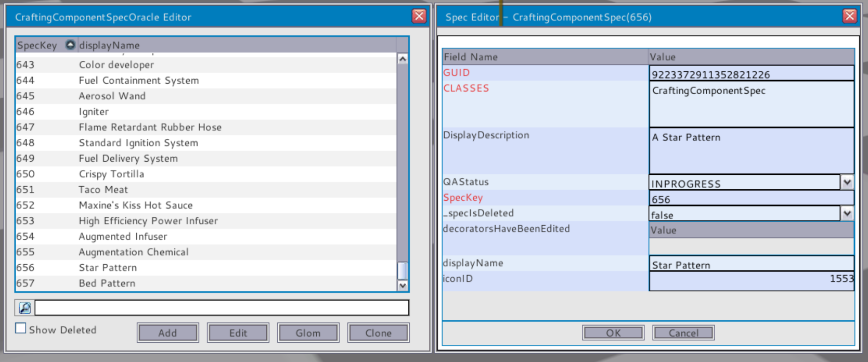Click the list scrollbar thumb
Viewport: 868px width, 362px height.
click(x=402, y=270)
